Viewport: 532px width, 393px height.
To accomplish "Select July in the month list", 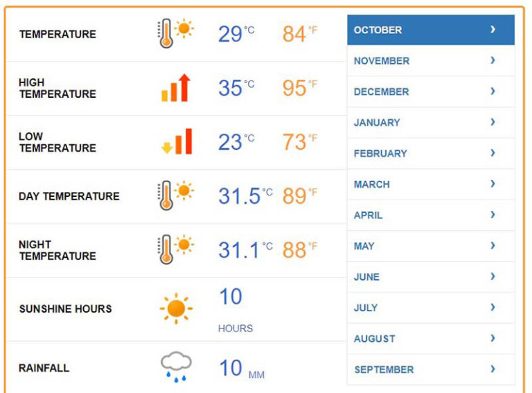I will (366, 308).
